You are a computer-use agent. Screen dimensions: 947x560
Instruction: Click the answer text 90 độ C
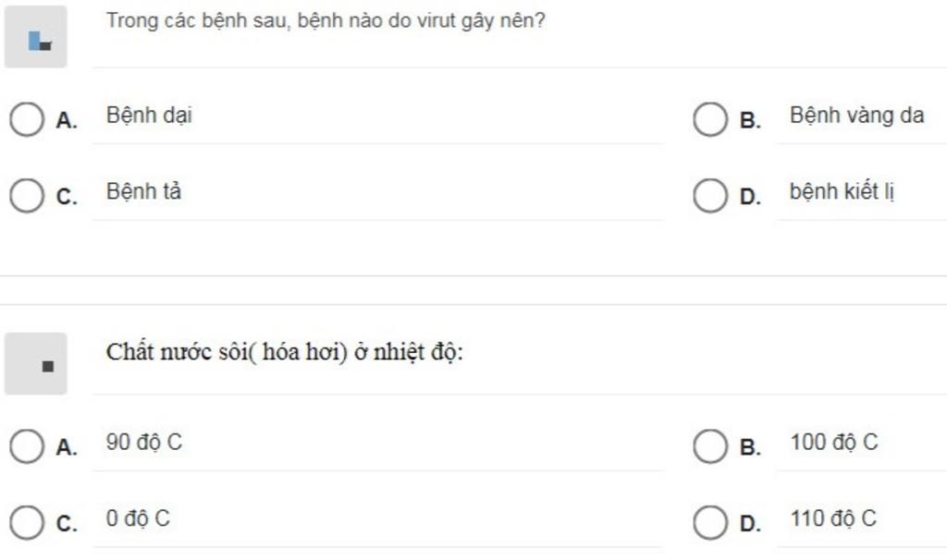click(x=143, y=443)
